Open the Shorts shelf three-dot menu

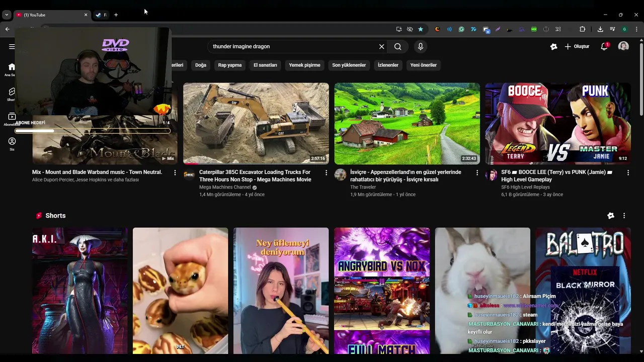[x=624, y=216]
